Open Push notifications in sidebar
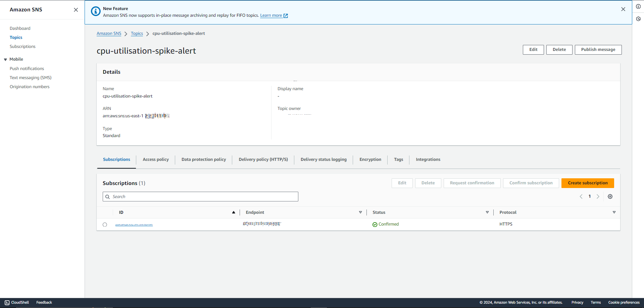Viewport: 644px width, 308px height. click(x=27, y=69)
